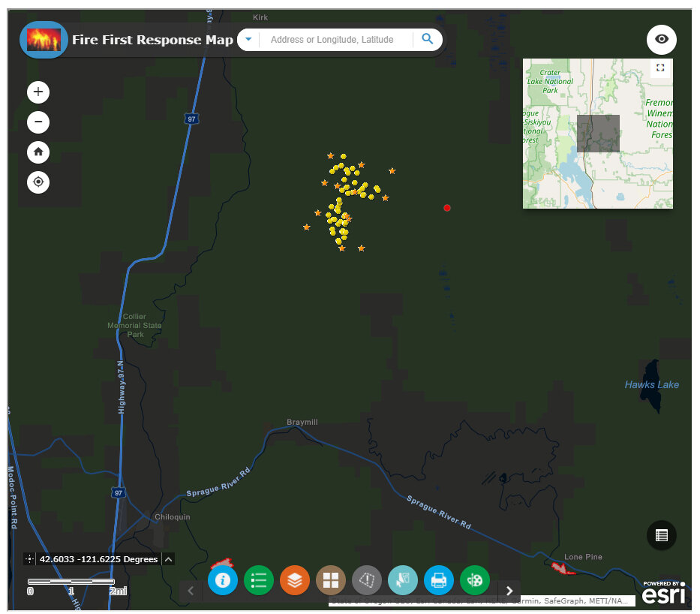
Task: Open the map information widget
Action: tap(223, 580)
